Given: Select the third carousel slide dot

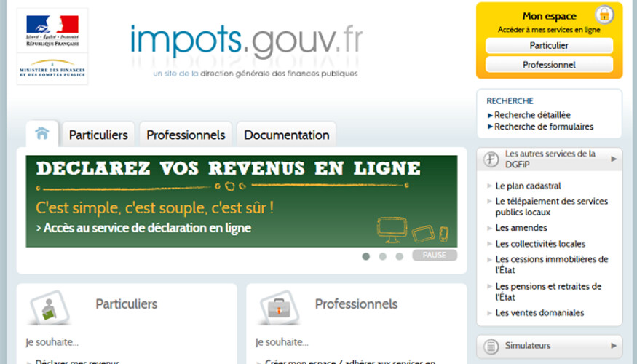Looking at the screenshot, I should [x=399, y=256].
